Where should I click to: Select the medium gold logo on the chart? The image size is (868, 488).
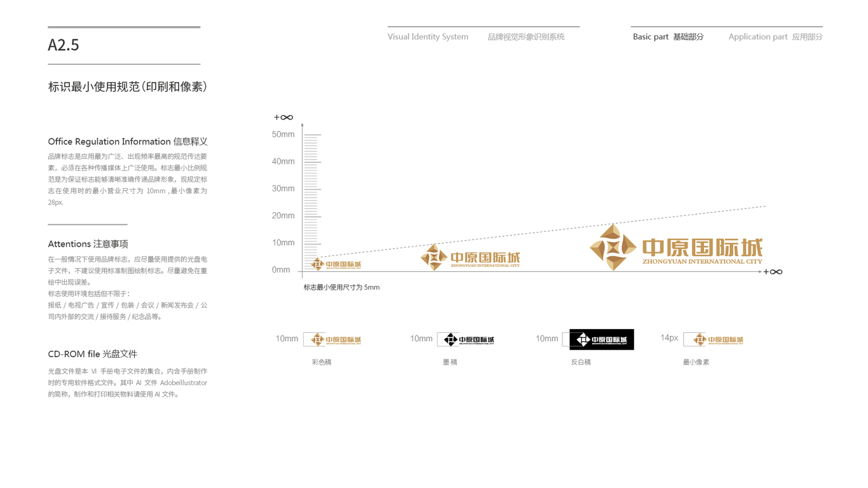[x=470, y=257]
